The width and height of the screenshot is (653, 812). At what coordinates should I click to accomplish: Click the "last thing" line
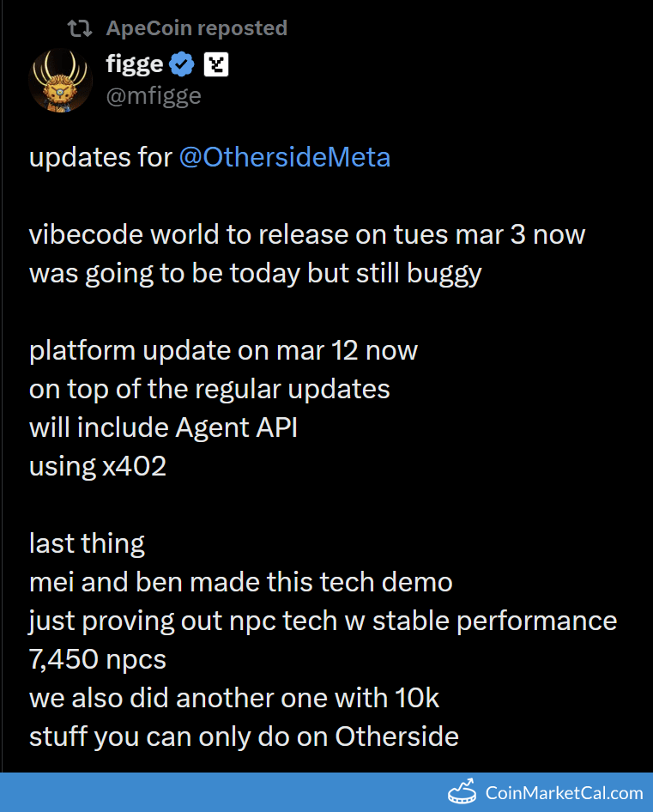(x=87, y=543)
